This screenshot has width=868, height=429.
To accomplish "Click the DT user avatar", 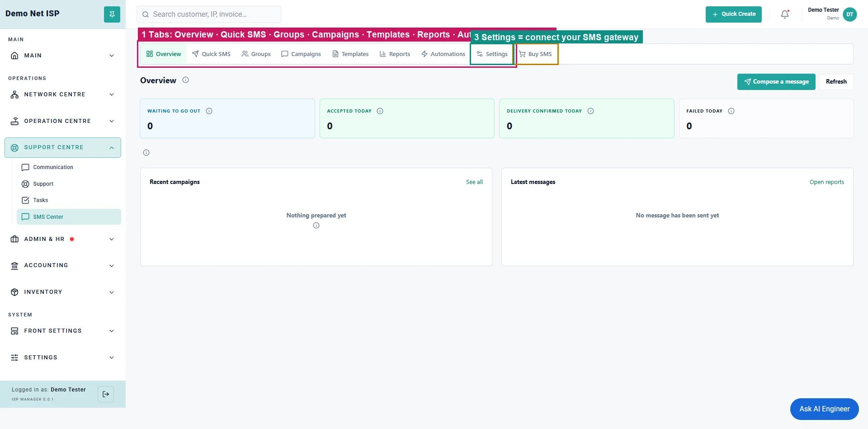I will 850,14.
